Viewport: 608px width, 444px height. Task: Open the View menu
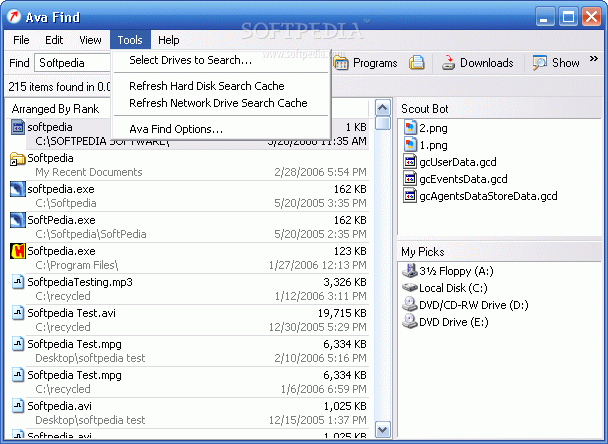tap(90, 40)
